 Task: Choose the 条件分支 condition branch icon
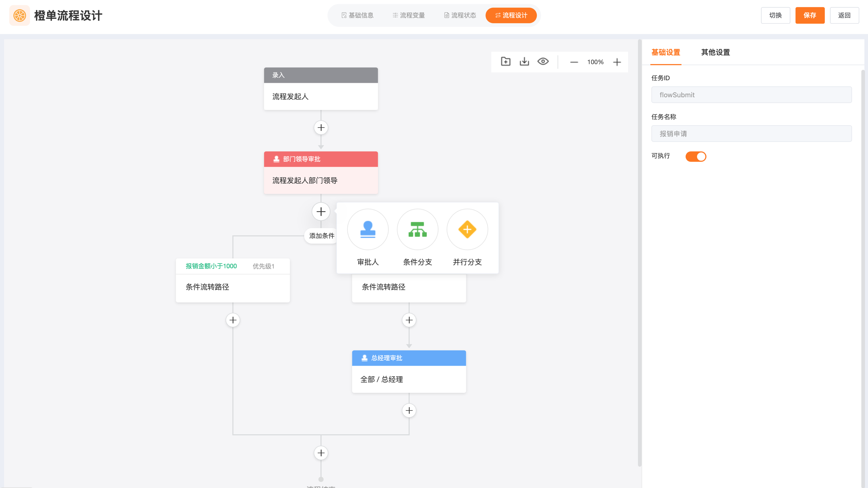[x=417, y=229]
